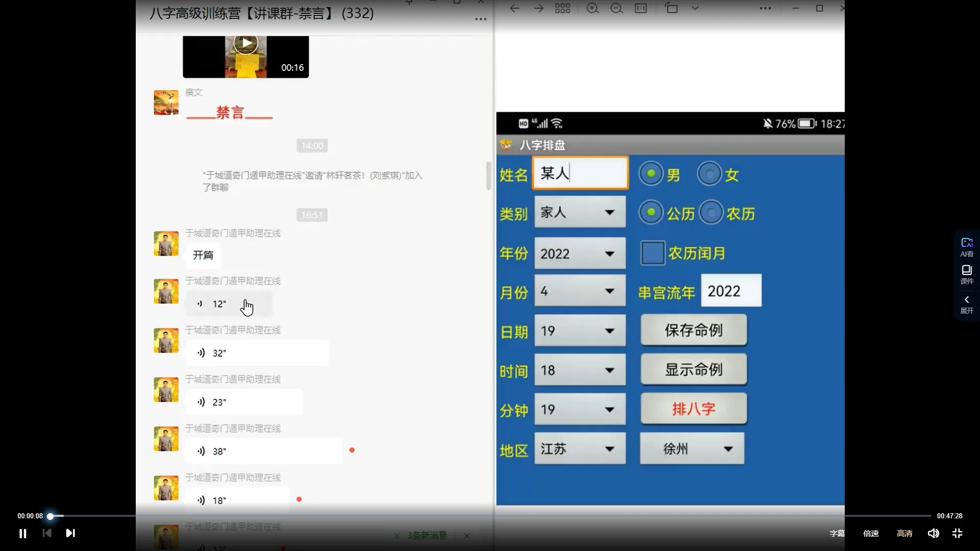This screenshot has height=551, width=980.
Task: Play the 00:16 video message
Action: pos(246,43)
